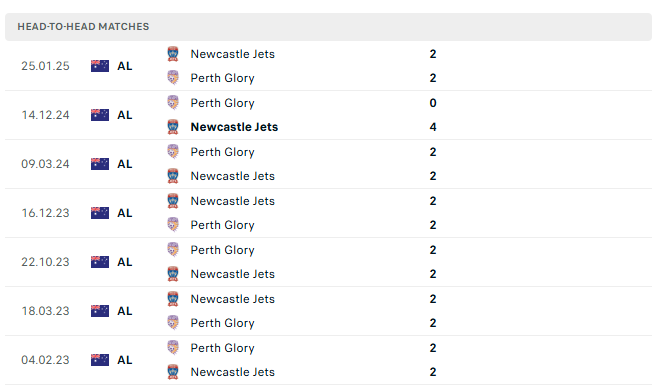Click Perth Glory crest in 25.01.25 match
Viewport: 659px width, 387px height.
(x=173, y=78)
